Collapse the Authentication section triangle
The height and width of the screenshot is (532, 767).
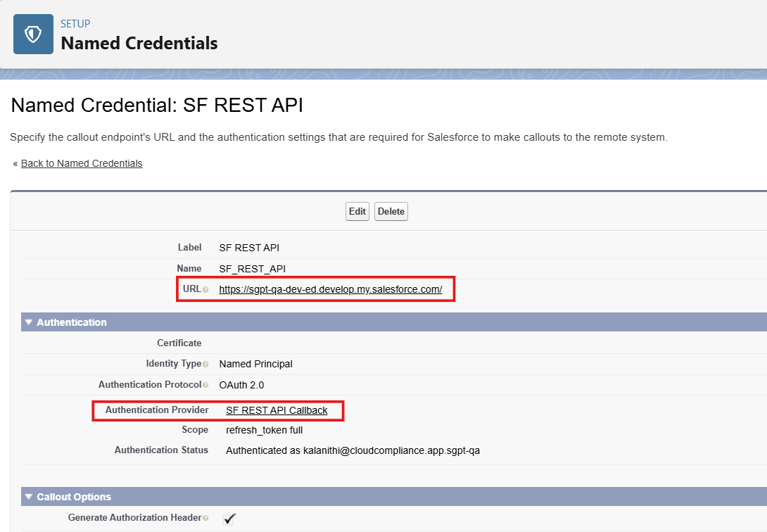29,322
